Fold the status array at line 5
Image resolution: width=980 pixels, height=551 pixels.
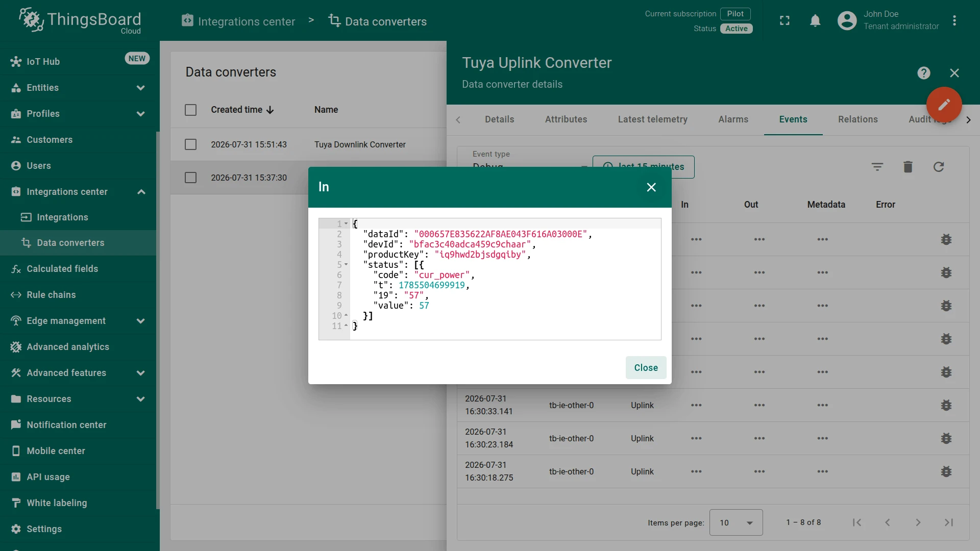[x=346, y=265]
